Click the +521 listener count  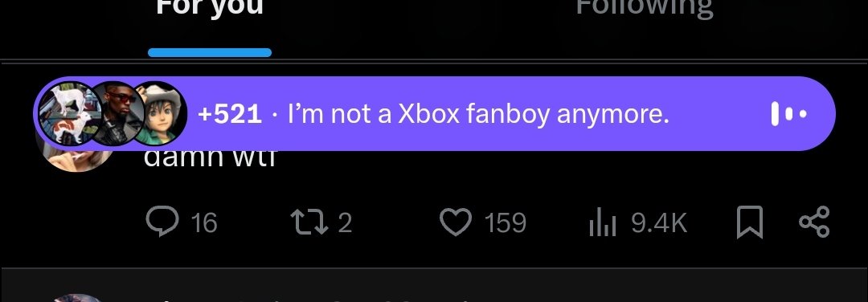[x=229, y=115]
